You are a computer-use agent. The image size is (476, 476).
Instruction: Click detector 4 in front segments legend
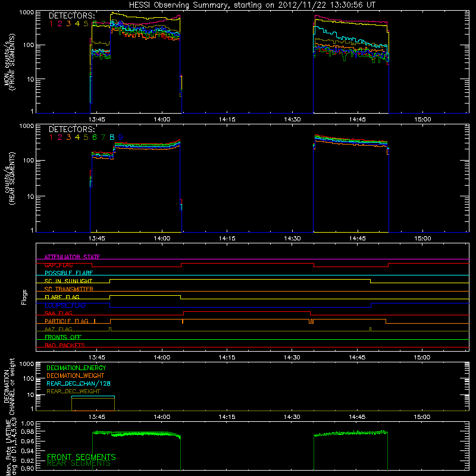coord(77,24)
